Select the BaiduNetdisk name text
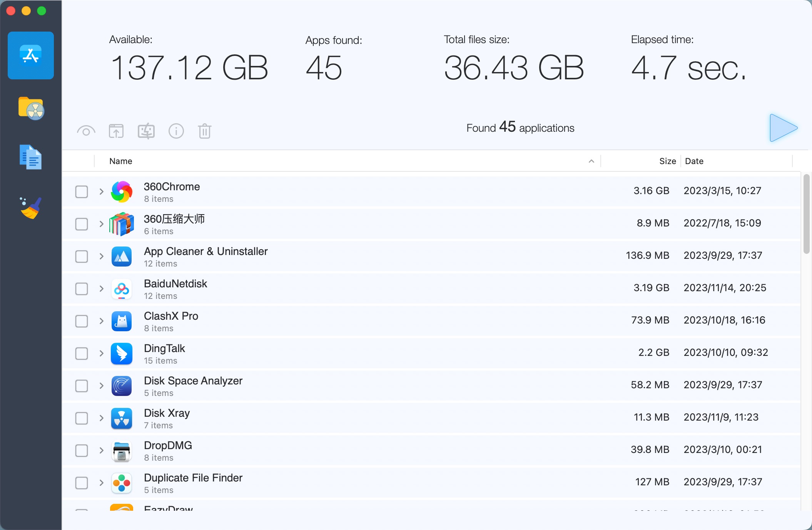812x530 pixels. tap(175, 283)
